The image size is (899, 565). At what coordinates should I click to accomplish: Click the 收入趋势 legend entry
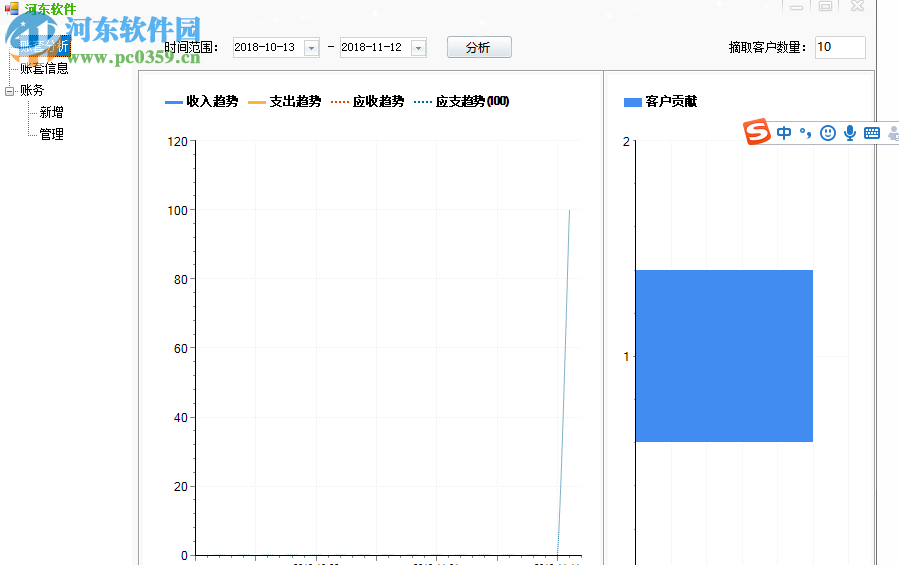pos(202,102)
